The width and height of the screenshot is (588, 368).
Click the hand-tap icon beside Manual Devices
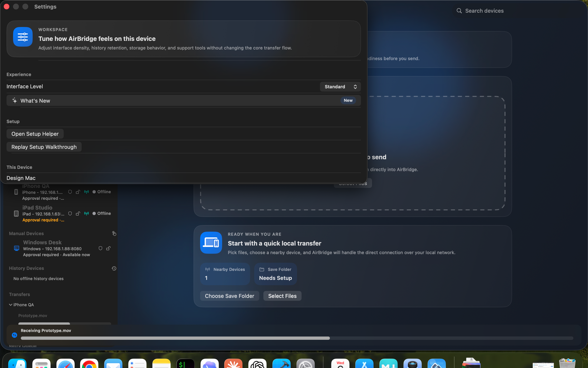pyautogui.click(x=114, y=233)
